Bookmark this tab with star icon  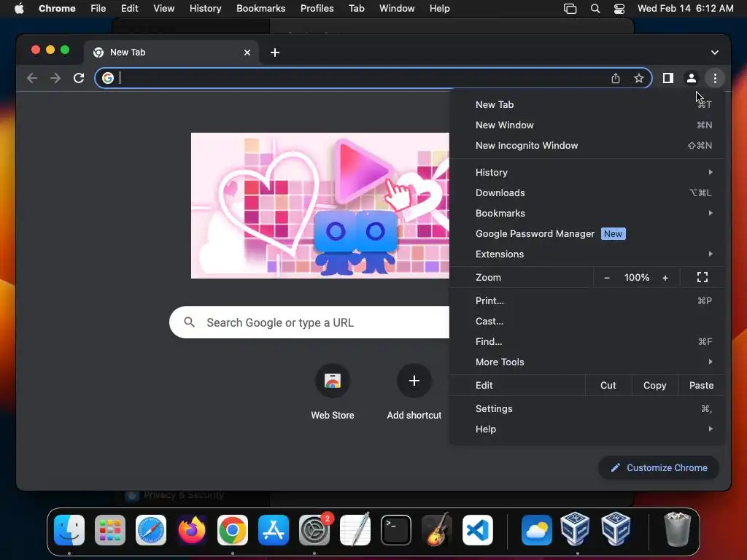point(639,78)
